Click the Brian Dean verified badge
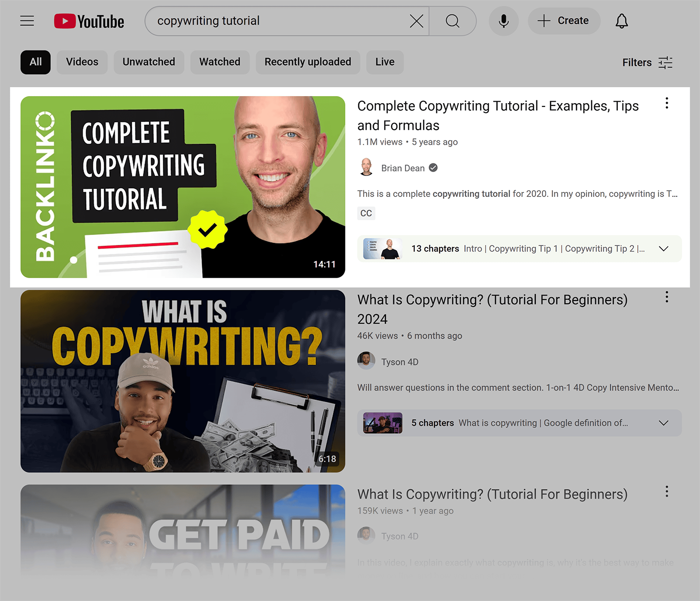700x601 pixels. click(x=433, y=168)
